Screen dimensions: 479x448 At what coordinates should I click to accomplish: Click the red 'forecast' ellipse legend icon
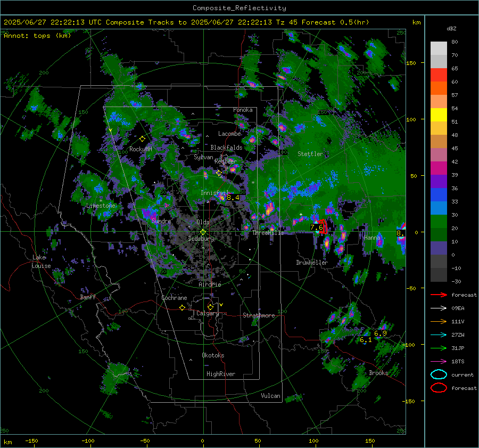(439, 388)
